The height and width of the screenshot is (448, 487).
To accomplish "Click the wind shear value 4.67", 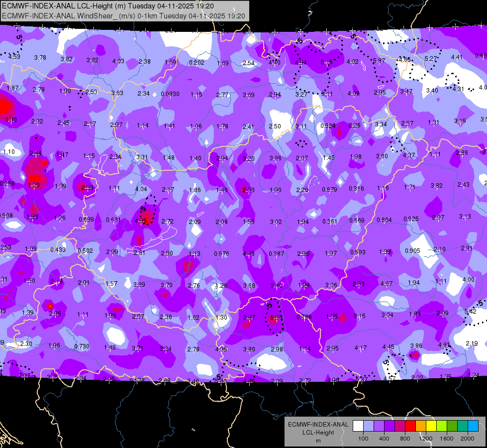I will 387,284.
